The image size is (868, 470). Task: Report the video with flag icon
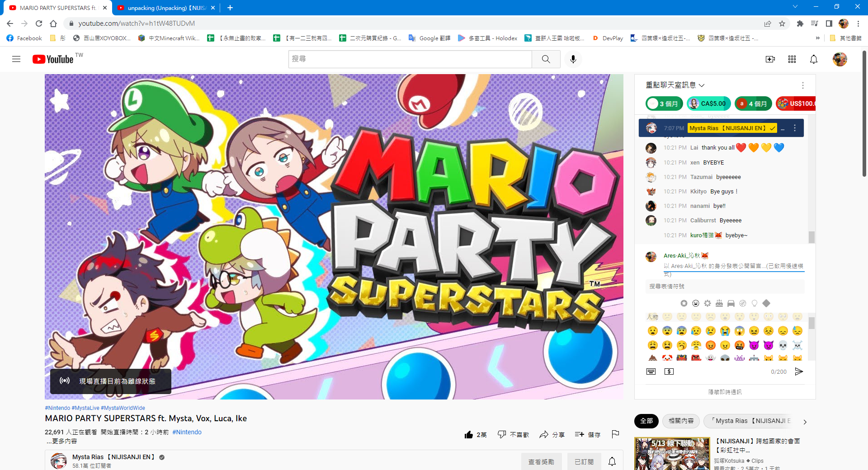click(x=615, y=434)
